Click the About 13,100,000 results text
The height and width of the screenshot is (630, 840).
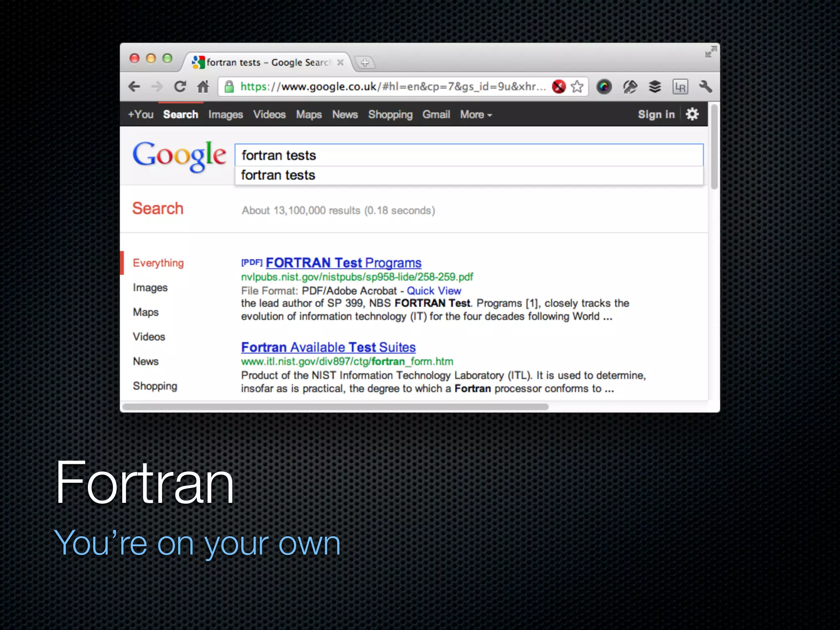click(x=338, y=210)
